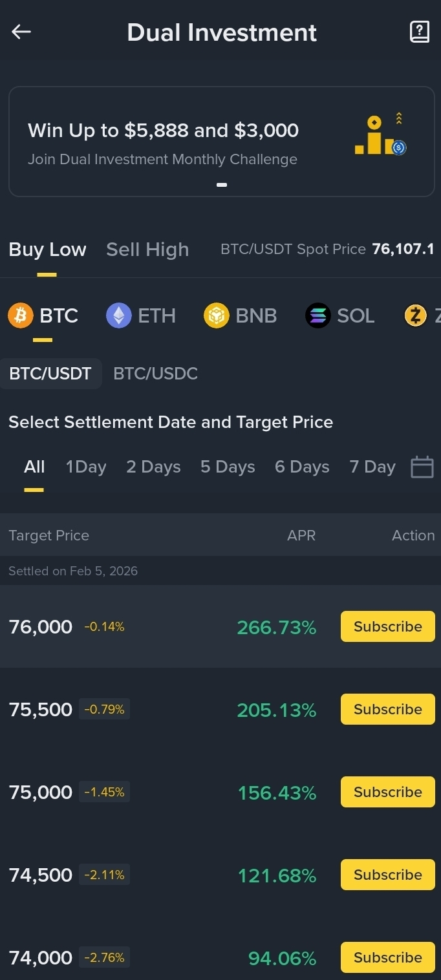
Task: Subscribe to the 74,500 target price
Action: pos(387,875)
